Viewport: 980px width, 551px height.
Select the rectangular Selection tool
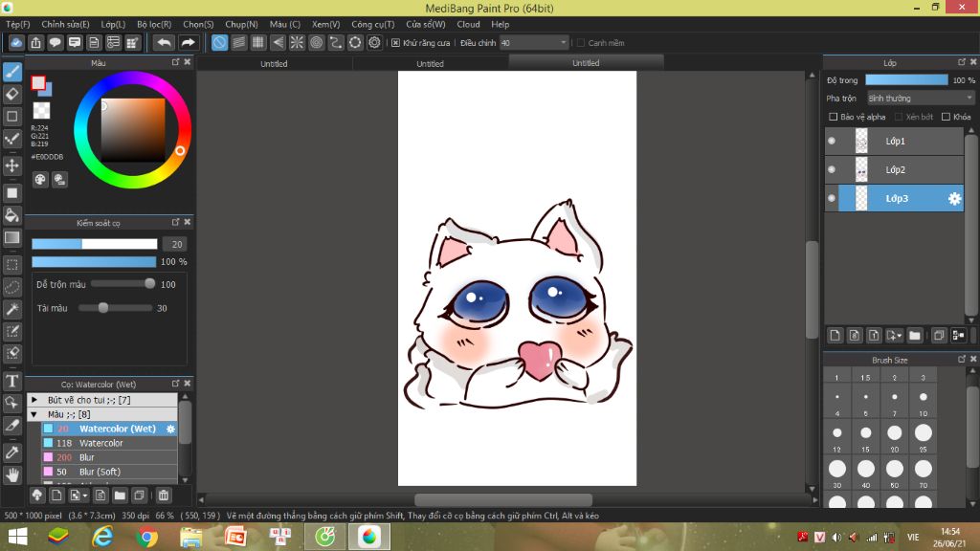tap(11, 265)
